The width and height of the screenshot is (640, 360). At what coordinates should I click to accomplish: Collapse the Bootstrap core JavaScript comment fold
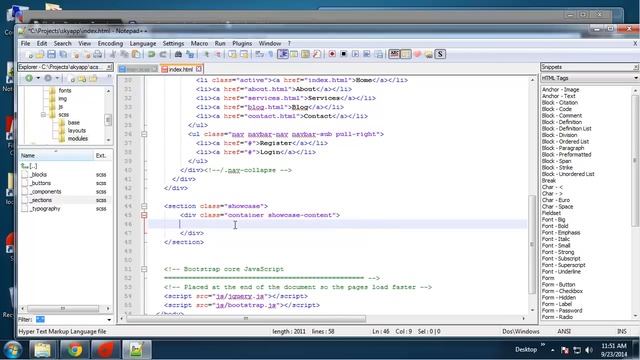(144, 269)
